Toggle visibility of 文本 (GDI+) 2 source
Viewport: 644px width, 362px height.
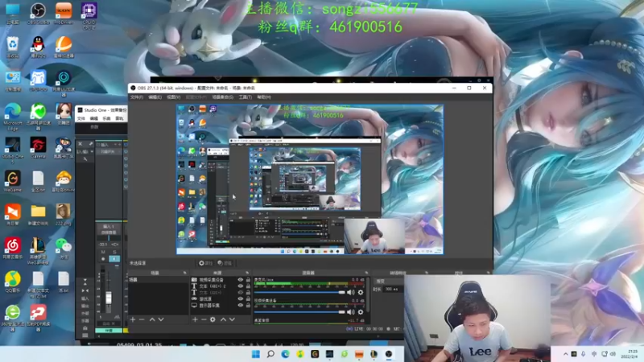coord(241,286)
